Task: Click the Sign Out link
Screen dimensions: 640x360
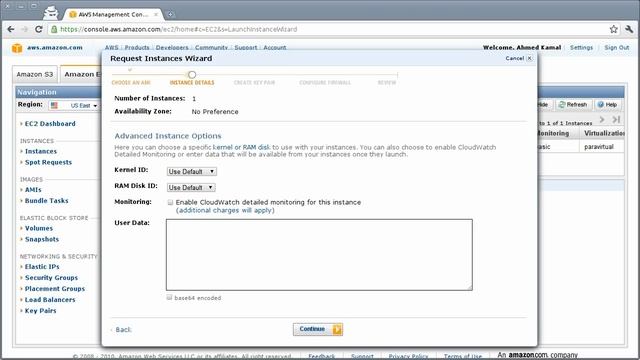Action: pos(616,47)
